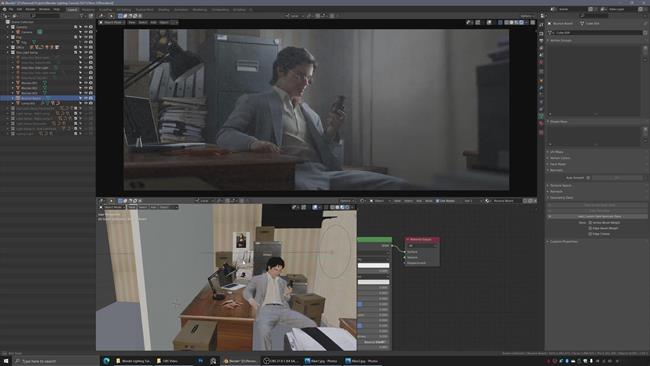Check Edge Bevel Weight under Store
Viewport: 650px width, 366px height.
(590, 228)
